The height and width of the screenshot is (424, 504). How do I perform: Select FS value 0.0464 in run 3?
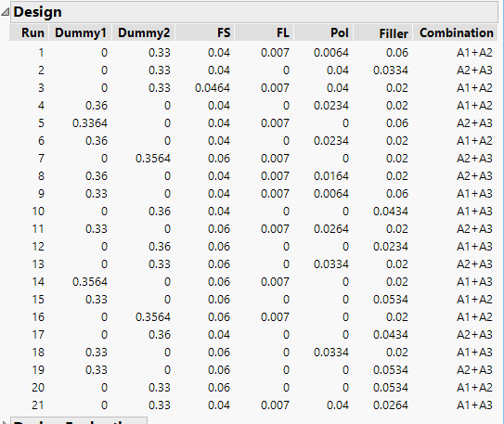[213, 88]
